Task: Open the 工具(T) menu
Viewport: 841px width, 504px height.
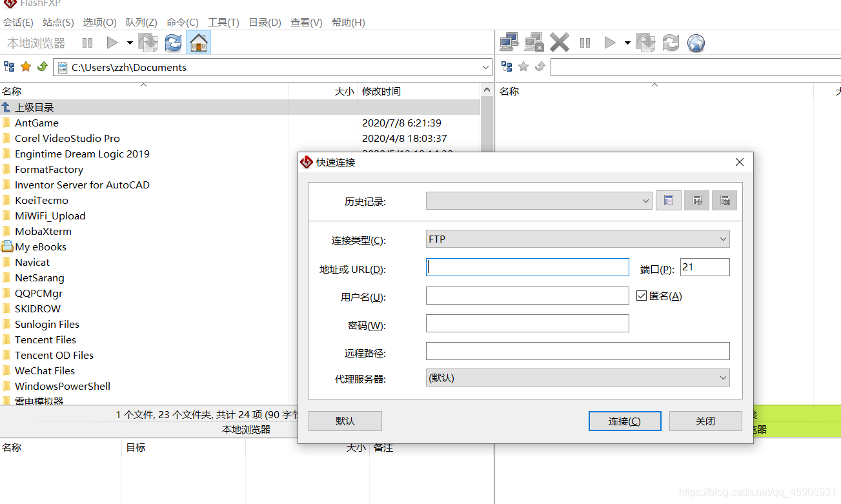Action: pyautogui.click(x=223, y=22)
